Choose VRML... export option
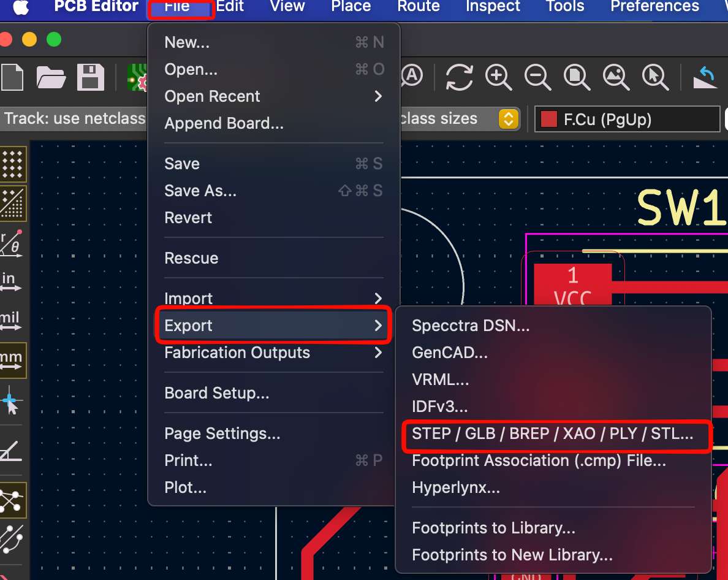Screen dimensions: 728x580 pos(553,380)
